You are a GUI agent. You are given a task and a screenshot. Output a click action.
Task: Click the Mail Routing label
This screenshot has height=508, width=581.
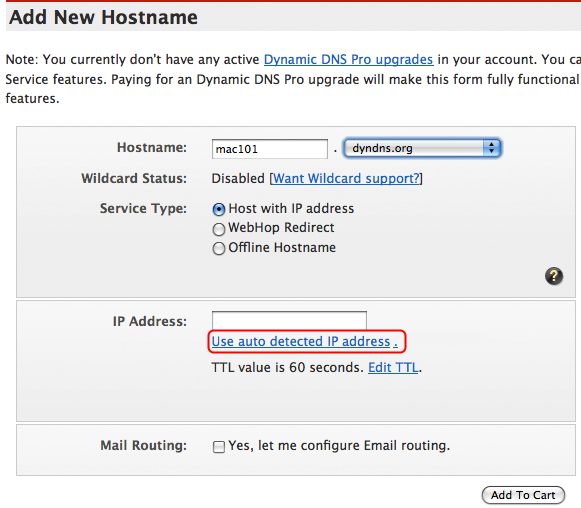[x=144, y=445]
